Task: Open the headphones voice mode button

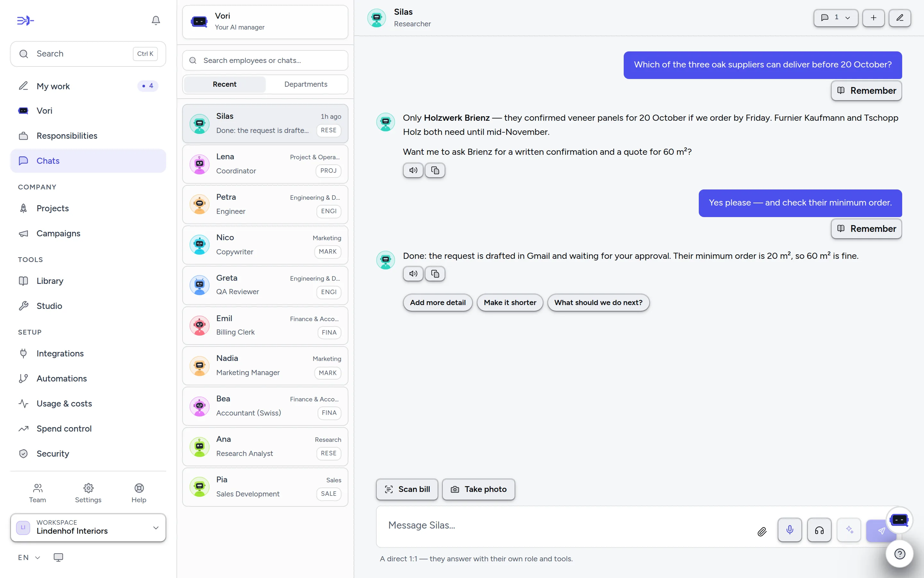Action: [819, 530]
